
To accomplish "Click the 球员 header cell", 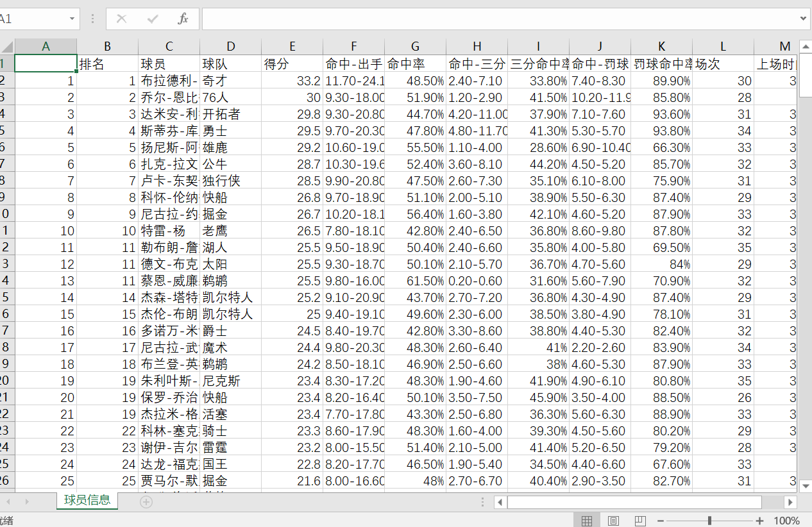I will [x=169, y=63].
